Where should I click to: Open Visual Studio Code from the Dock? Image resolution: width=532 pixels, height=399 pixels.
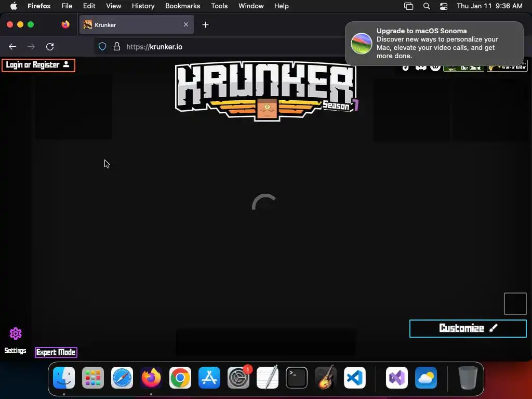coord(355,378)
